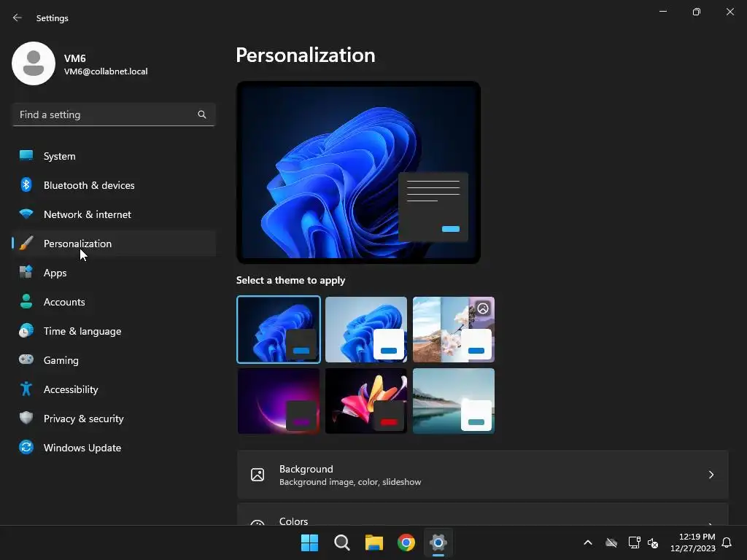Open the notification bell
The image size is (747, 560).
tap(727, 542)
